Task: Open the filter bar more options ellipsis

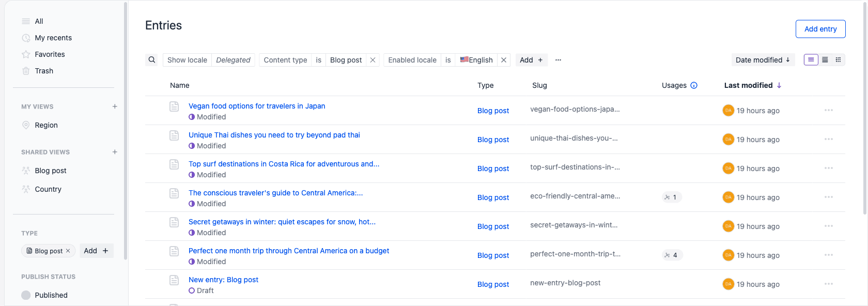Action: click(558, 60)
